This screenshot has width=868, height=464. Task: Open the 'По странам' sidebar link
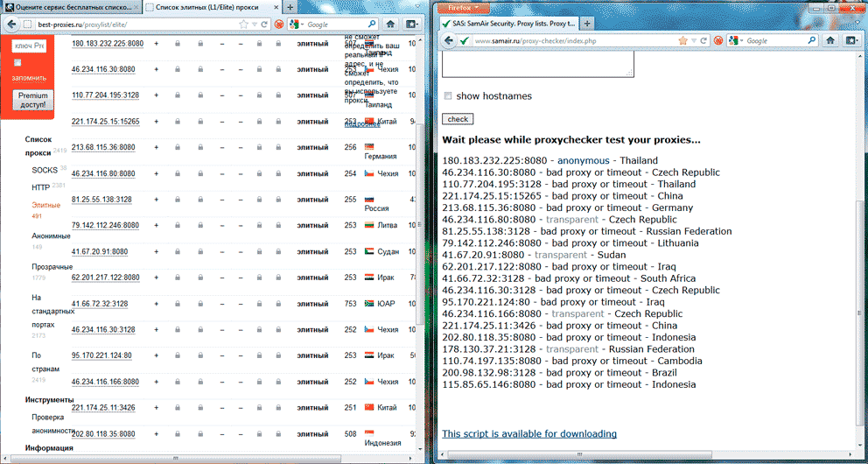(45, 362)
